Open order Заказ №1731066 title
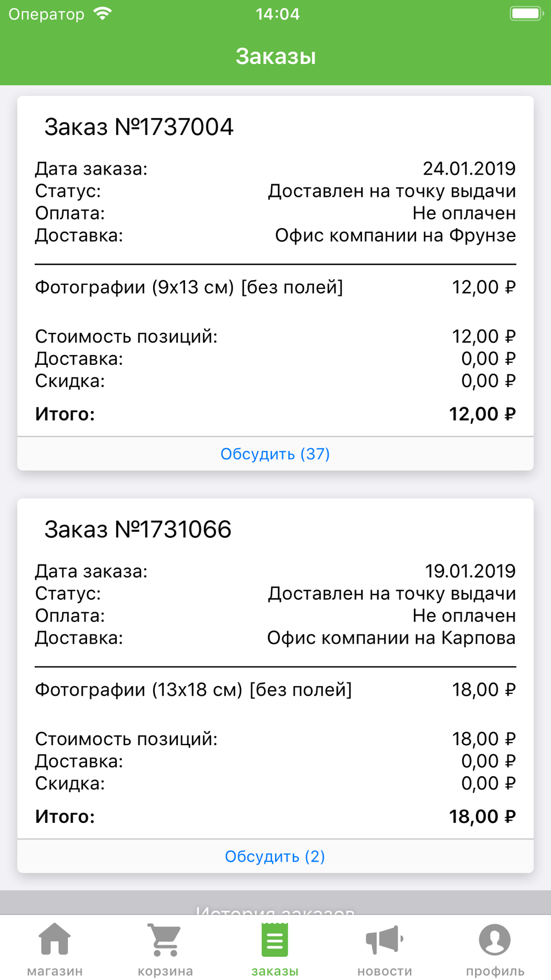 [x=138, y=529]
